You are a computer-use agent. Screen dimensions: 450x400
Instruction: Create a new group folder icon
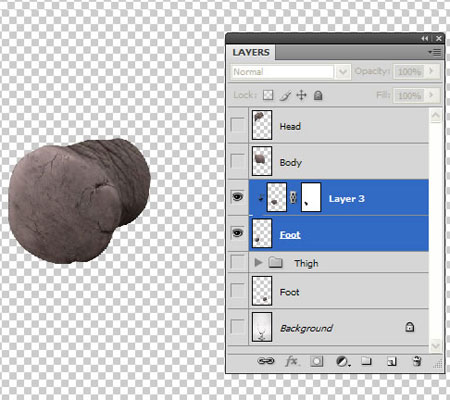click(366, 361)
